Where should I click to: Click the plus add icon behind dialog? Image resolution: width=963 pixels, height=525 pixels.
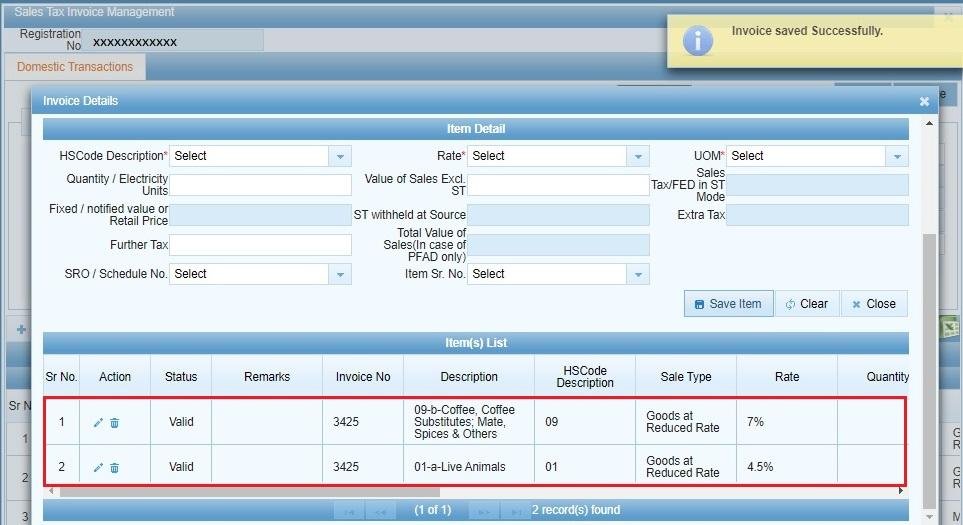[21, 330]
